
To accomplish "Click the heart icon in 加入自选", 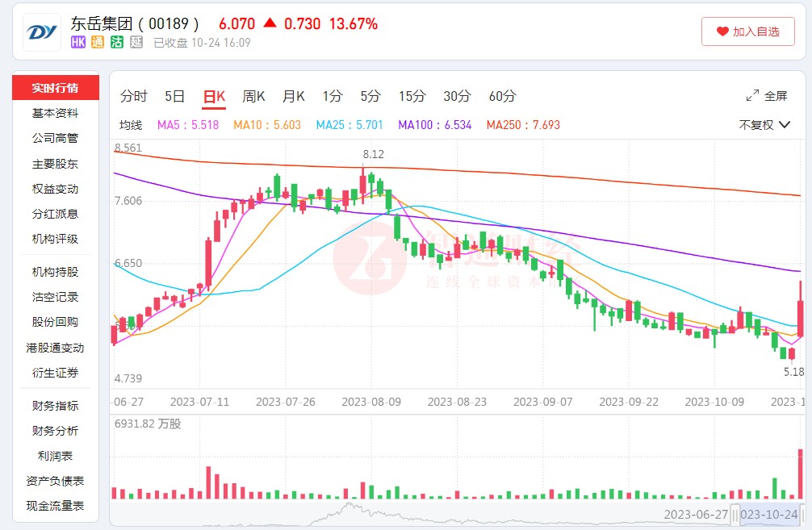I will pos(722,31).
